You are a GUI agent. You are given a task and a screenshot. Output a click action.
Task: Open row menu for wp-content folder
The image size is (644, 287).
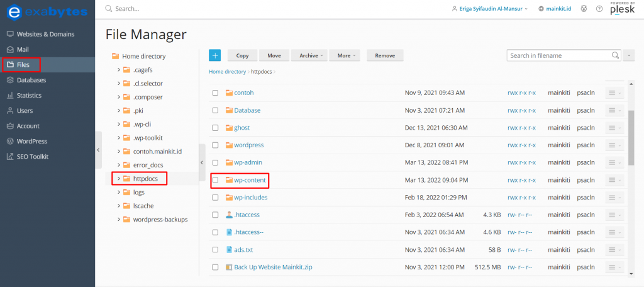click(x=614, y=180)
